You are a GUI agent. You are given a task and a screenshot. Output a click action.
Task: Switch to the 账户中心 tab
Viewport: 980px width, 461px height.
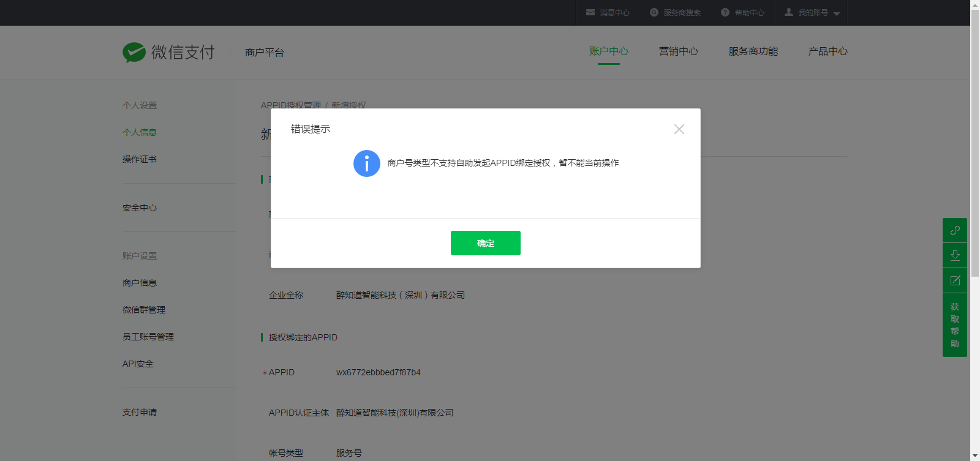(609, 51)
